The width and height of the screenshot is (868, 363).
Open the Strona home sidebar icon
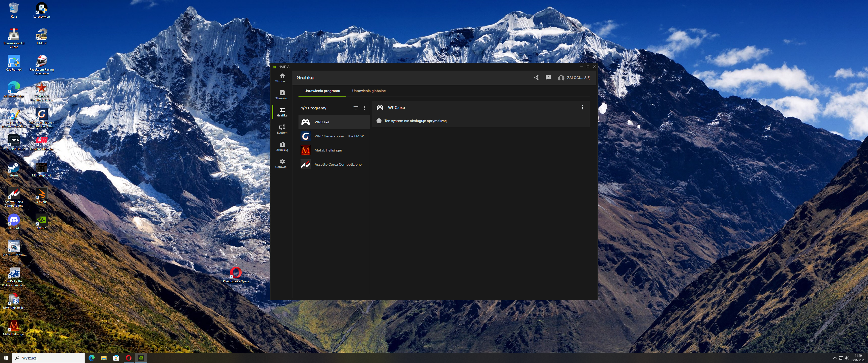282,78
